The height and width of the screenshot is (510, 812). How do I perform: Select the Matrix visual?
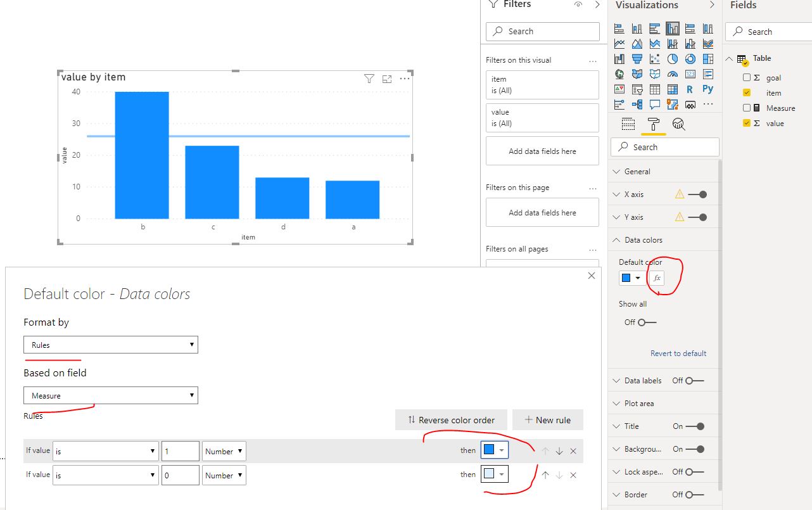click(673, 89)
